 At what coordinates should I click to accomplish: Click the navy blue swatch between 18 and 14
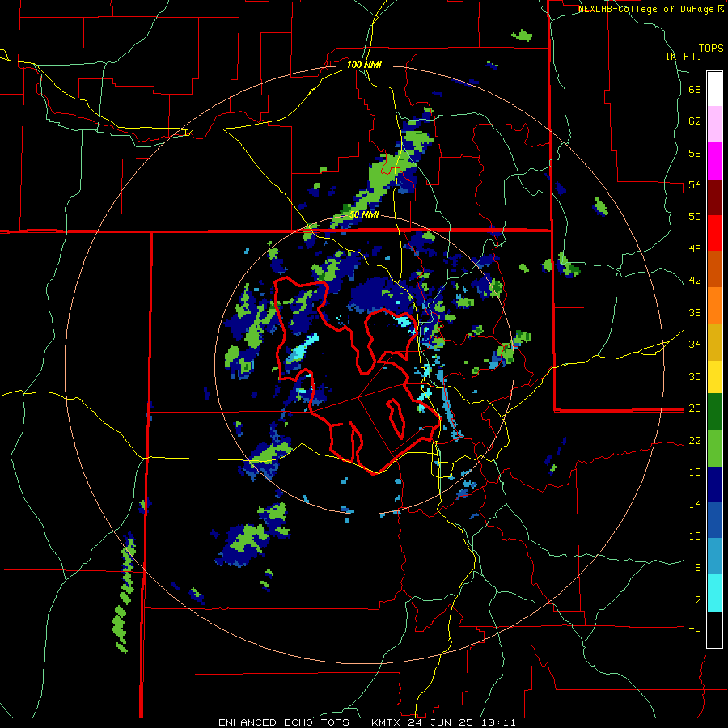click(714, 485)
